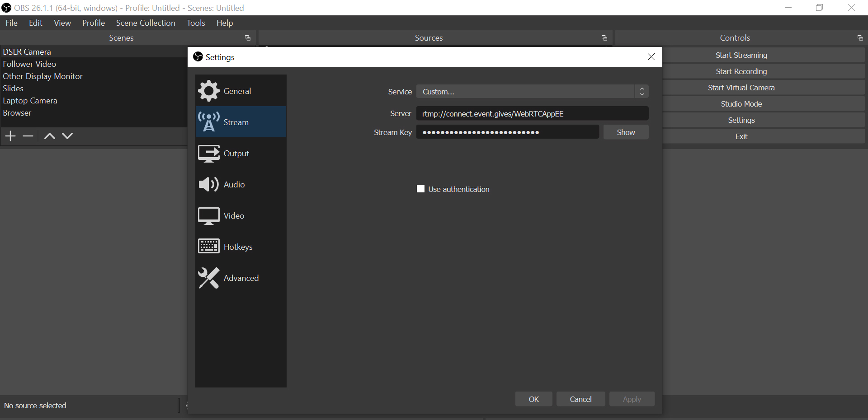Show the hidden stream key
Screen dimensions: 868x420
pos(626,132)
